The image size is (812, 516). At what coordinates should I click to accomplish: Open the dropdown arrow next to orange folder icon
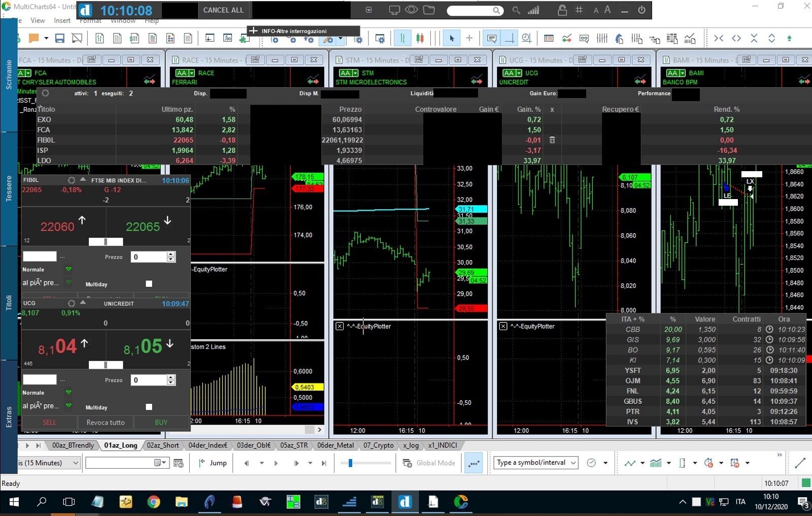[46, 38]
